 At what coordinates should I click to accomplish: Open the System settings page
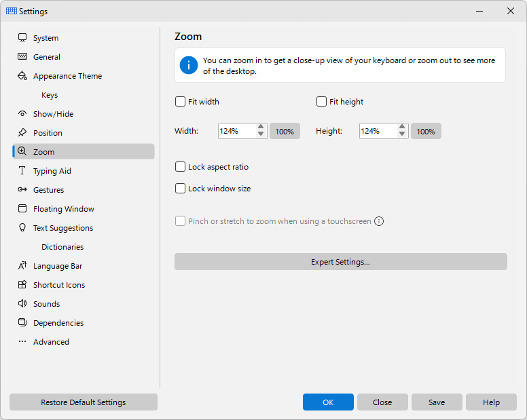pos(84,37)
